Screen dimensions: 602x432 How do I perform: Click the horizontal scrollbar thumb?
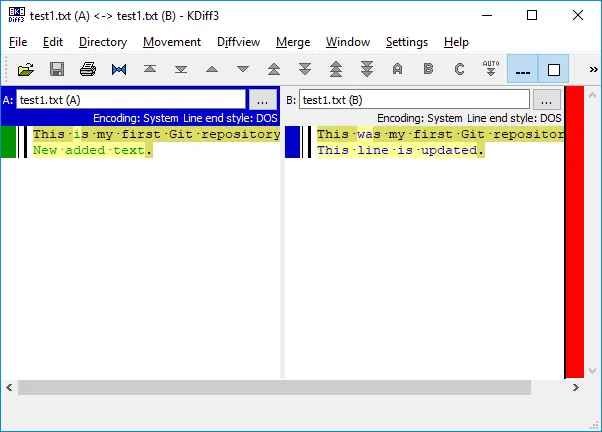275,387
